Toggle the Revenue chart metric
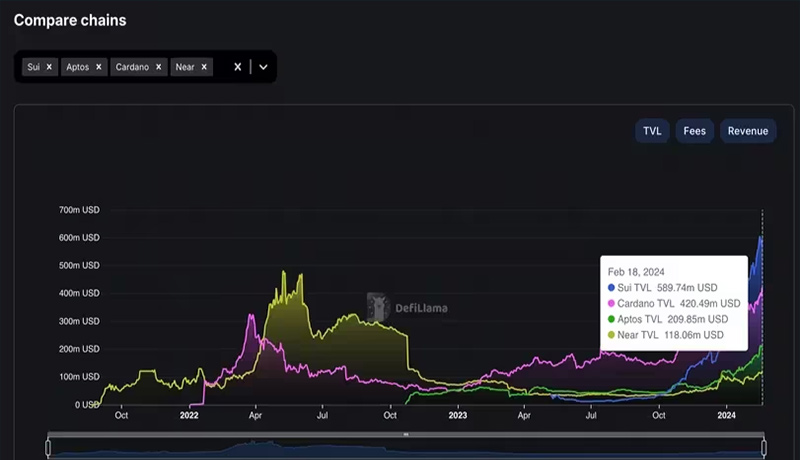 coord(748,131)
